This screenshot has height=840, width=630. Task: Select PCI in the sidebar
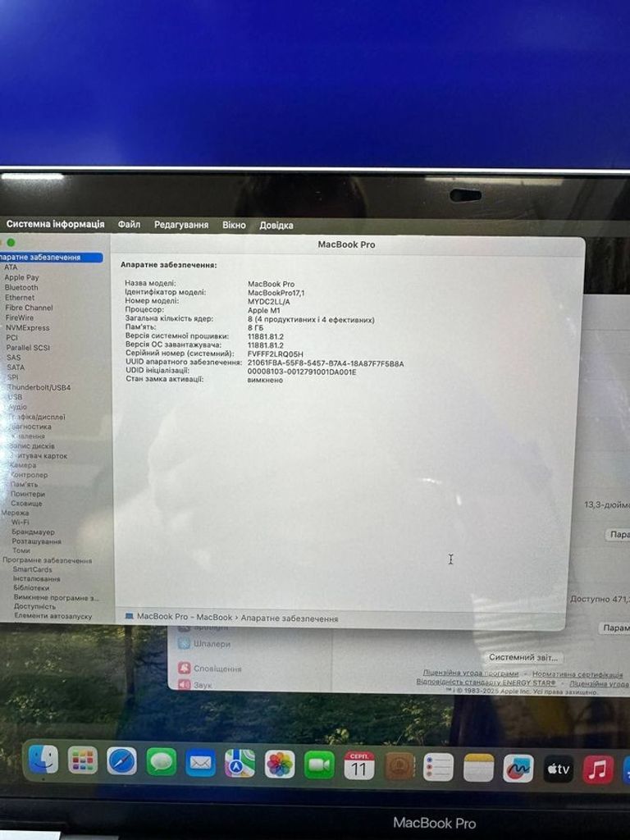[11, 337]
